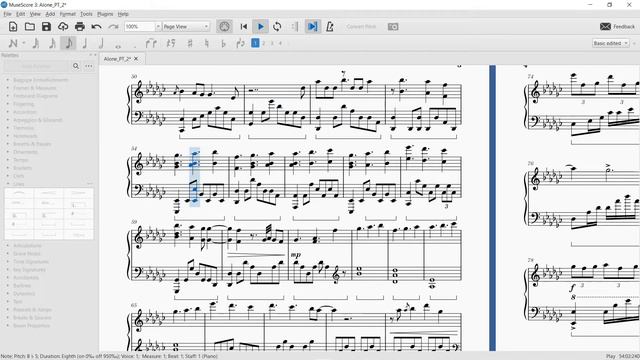Insert a rest
Viewport: 640px width, 360px height.
click(x=171, y=43)
